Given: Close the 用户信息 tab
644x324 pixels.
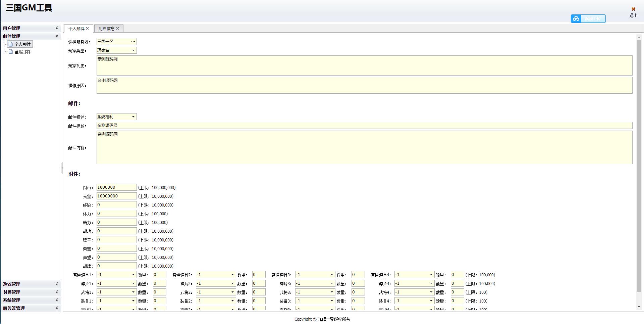Looking at the screenshot, I should point(118,29).
